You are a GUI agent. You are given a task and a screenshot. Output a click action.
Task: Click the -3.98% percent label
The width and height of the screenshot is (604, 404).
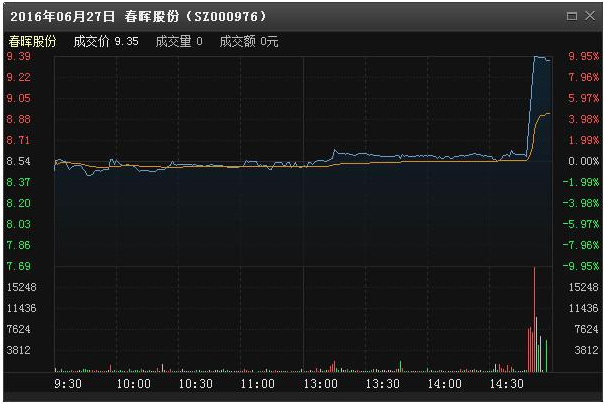point(581,203)
